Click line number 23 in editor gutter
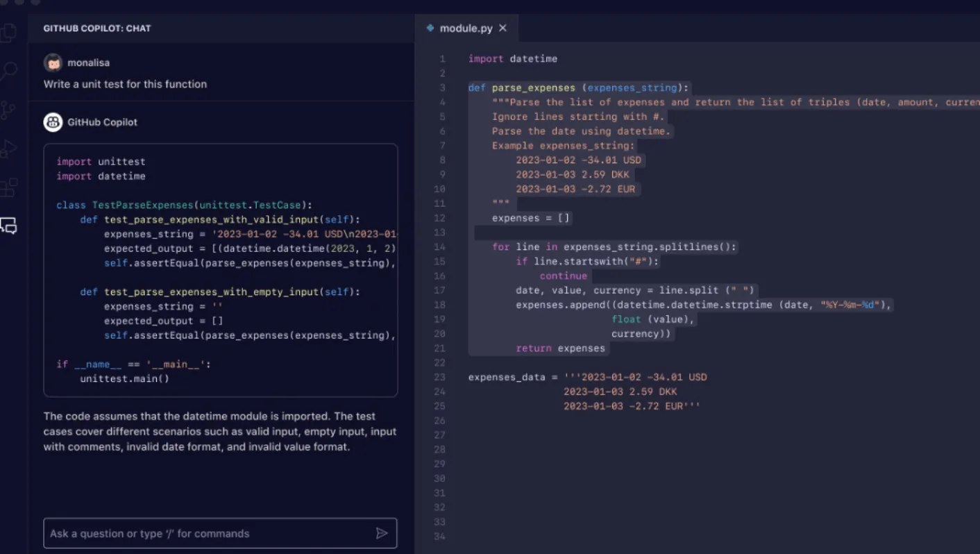Viewport: 980px width, 554px height. pos(439,378)
